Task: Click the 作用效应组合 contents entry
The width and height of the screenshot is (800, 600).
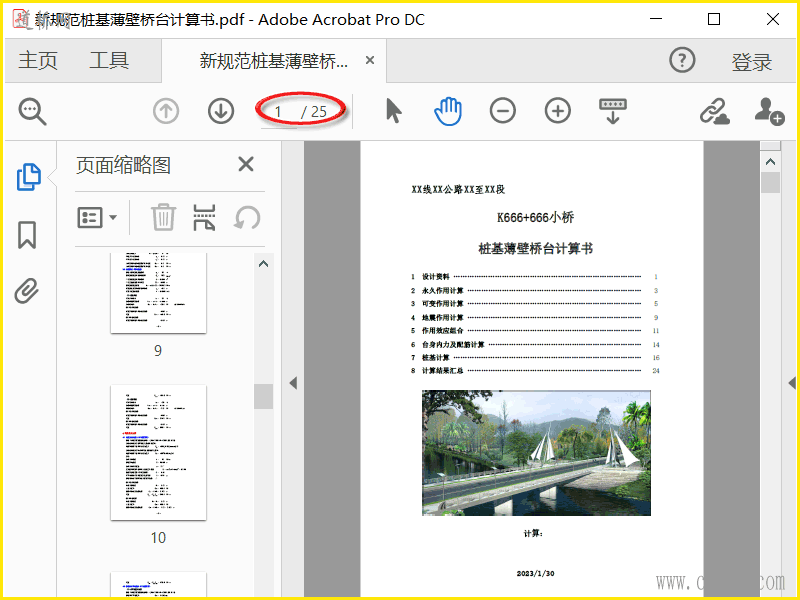Action: pyautogui.click(x=535, y=331)
